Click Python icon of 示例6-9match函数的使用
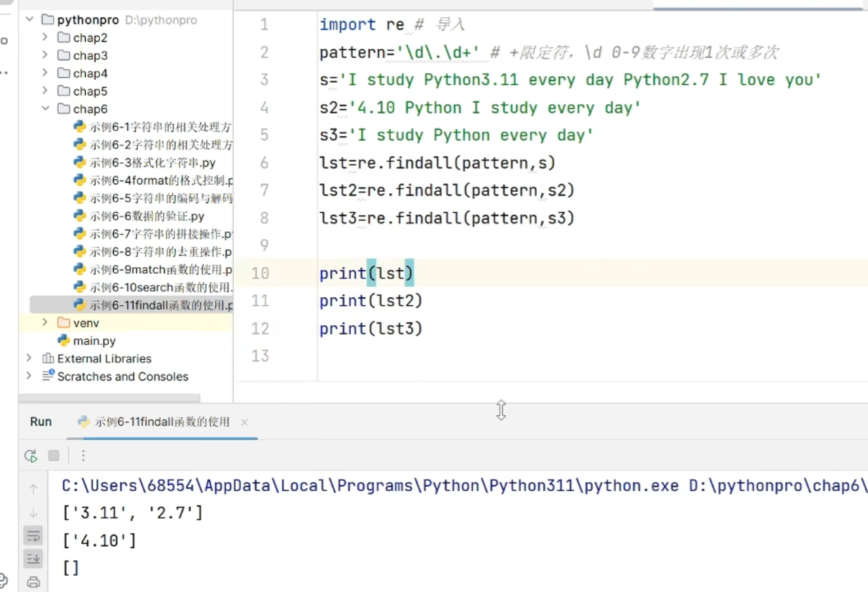The image size is (868, 592). (x=80, y=269)
